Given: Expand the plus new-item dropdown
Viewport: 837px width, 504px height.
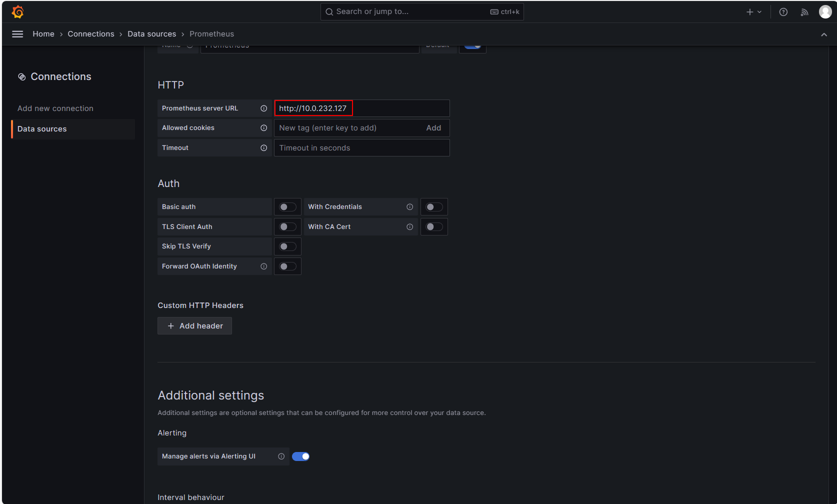Looking at the screenshot, I should click(x=753, y=12).
